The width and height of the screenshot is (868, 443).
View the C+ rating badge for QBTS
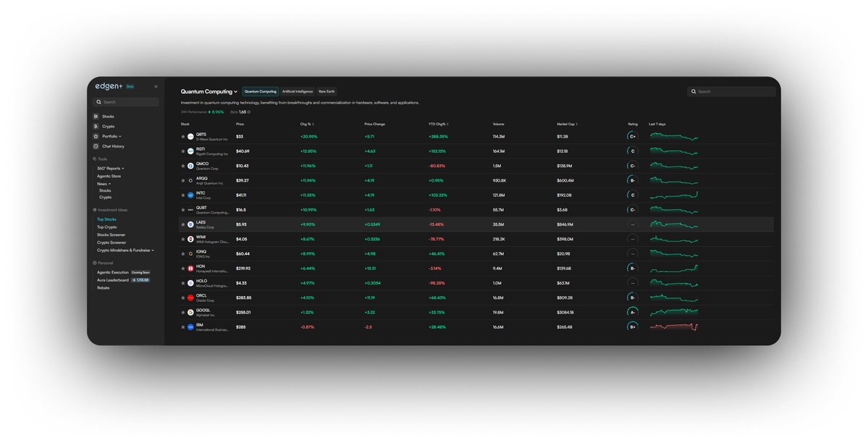click(x=632, y=136)
